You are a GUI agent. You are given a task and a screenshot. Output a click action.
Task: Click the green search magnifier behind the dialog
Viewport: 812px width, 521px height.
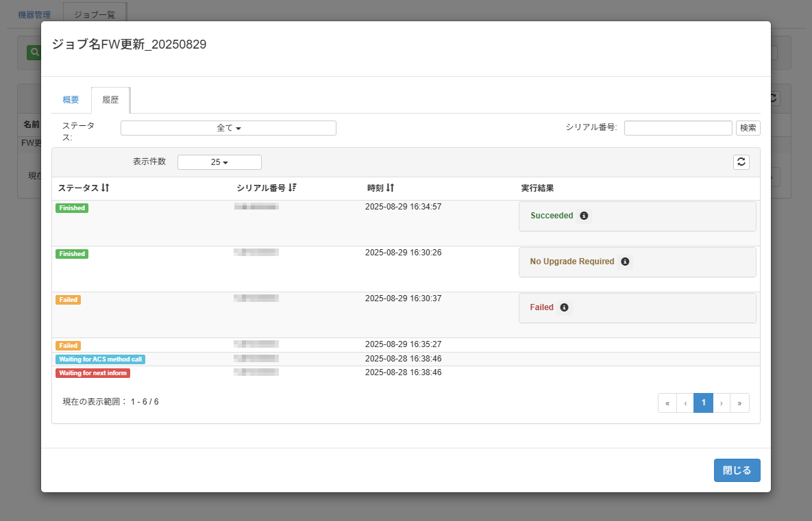pos(34,52)
